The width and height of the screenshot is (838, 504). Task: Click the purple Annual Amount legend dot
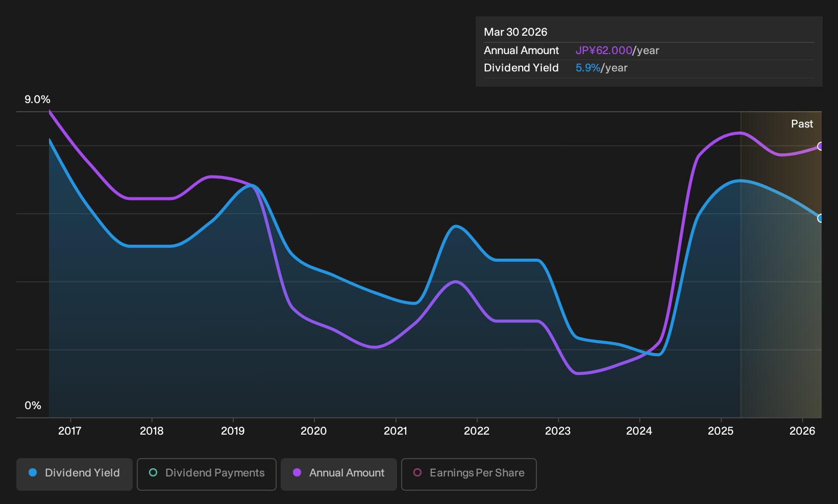pos(297,472)
